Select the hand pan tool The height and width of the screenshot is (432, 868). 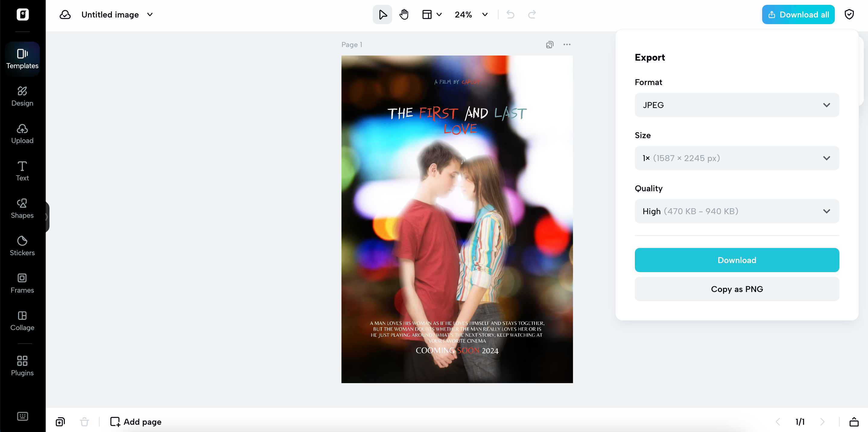click(404, 14)
